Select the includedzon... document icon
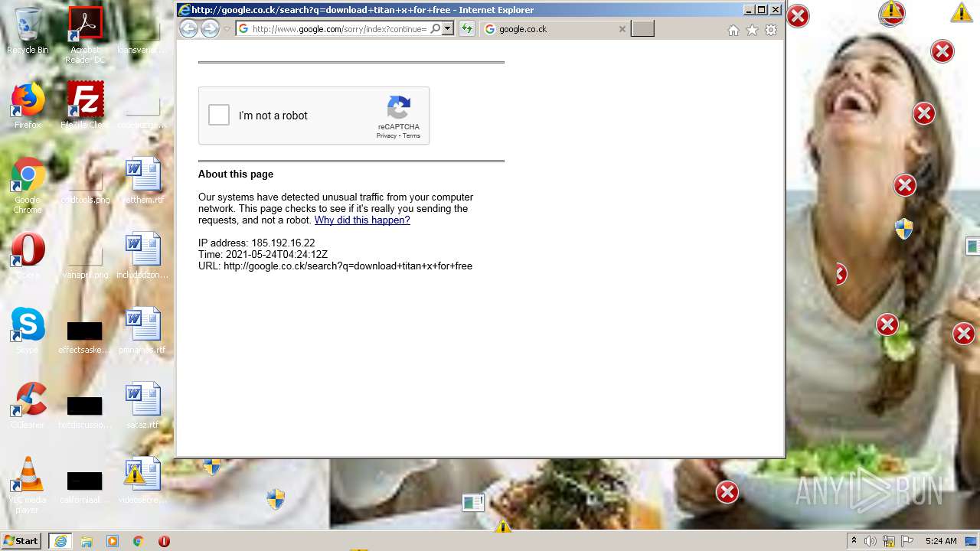Viewport: 980px width, 551px height. 143,256
